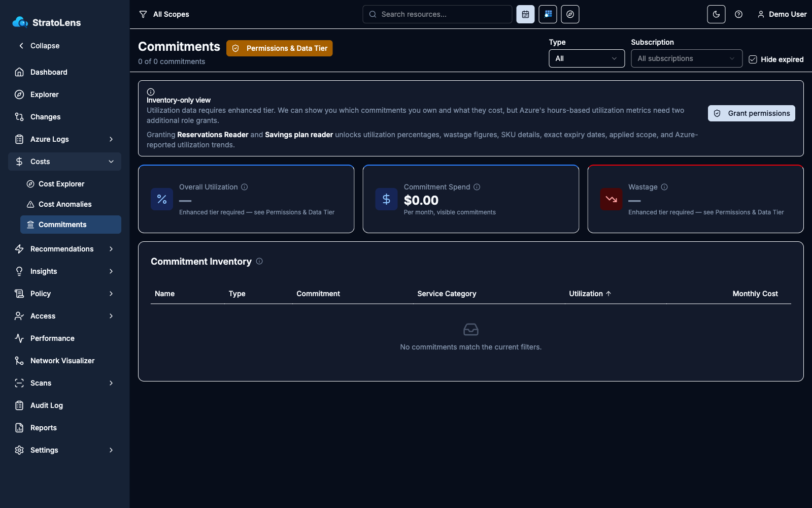Expand the Azure Logs submenu chevron
The width and height of the screenshot is (812, 508).
pos(111,139)
